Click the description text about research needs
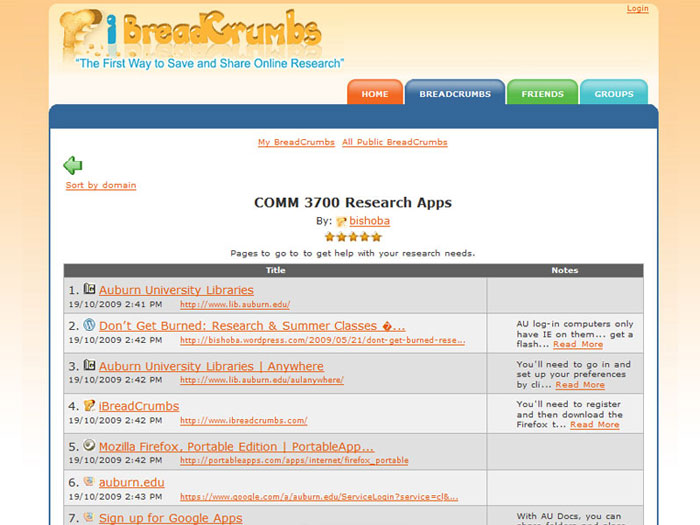Image resolution: width=700 pixels, height=525 pixels. coord(353,254)
